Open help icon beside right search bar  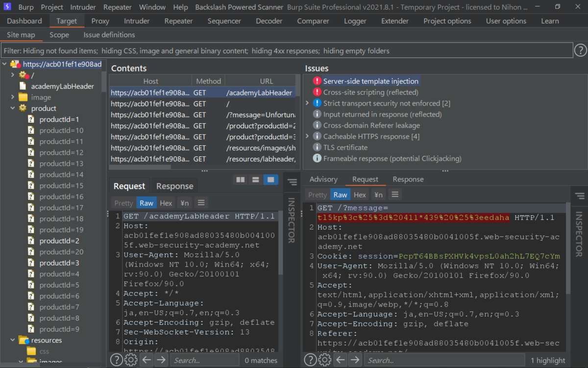(310, 360)
